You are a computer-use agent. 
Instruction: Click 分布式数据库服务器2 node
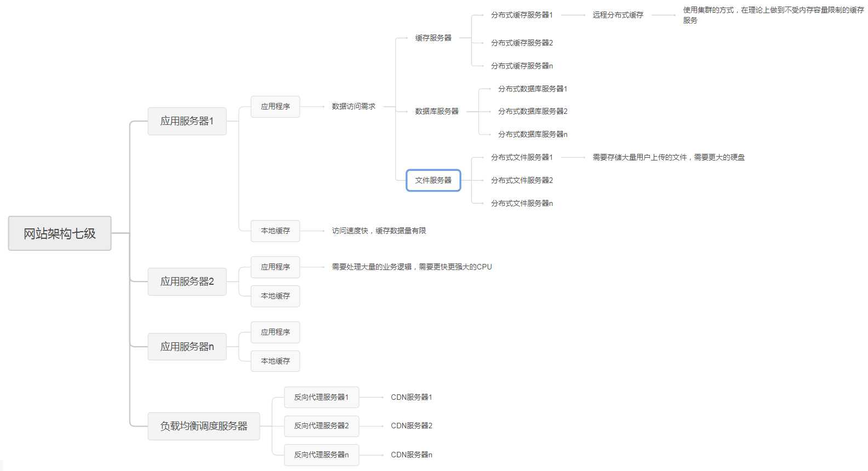click(x=533, y=111)
